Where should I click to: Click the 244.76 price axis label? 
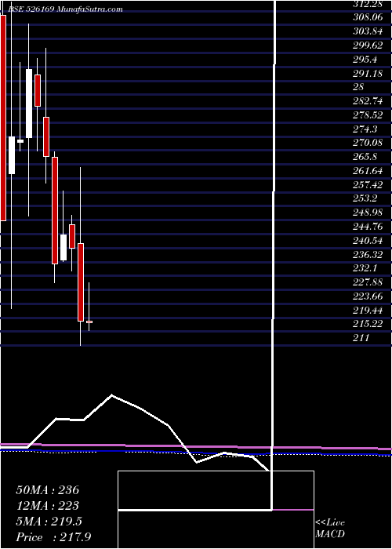tap(368, 227)
